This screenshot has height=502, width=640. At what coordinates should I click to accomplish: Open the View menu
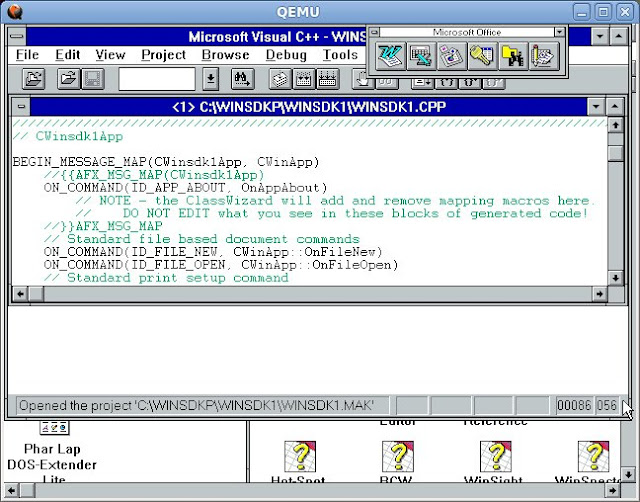coord(110,55)
